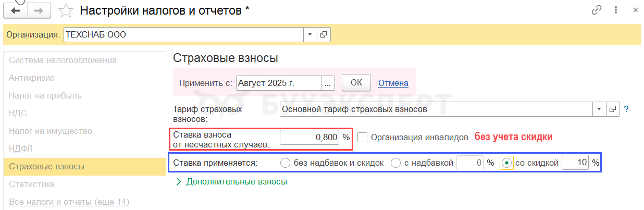Screen dimensions: 644x210
Task: Add page to favorites star
Action: point(66,10)
